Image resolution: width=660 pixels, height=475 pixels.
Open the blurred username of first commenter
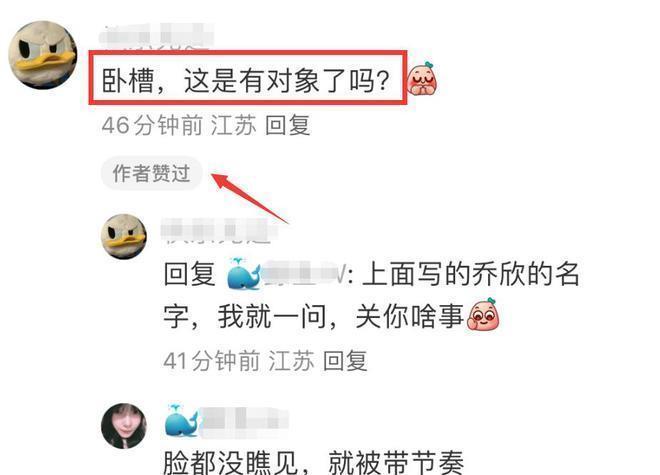point(157,36)
